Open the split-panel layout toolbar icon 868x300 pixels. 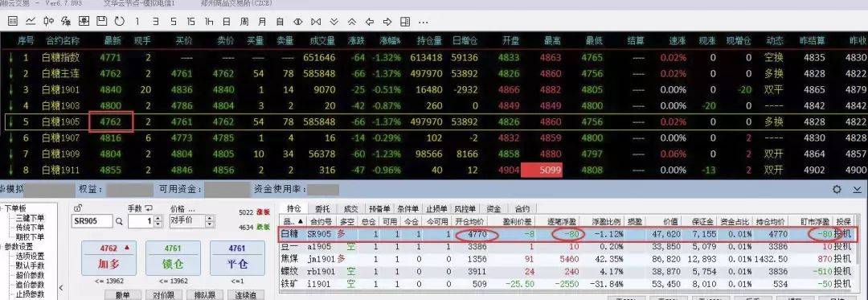[405, 23]
